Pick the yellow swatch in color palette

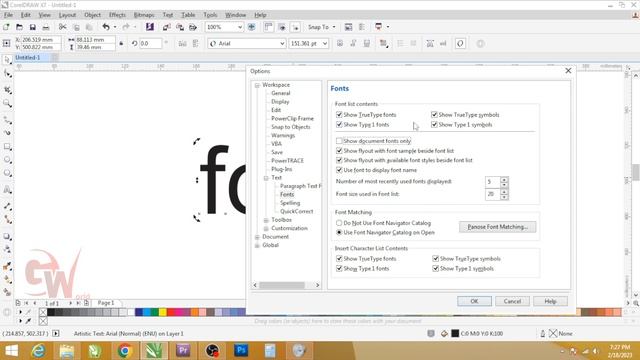click(162, 312)
